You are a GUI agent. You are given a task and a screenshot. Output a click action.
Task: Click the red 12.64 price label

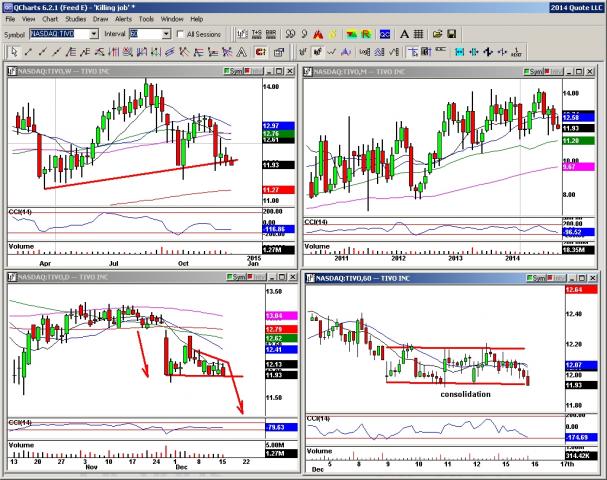tap(581, 290)
